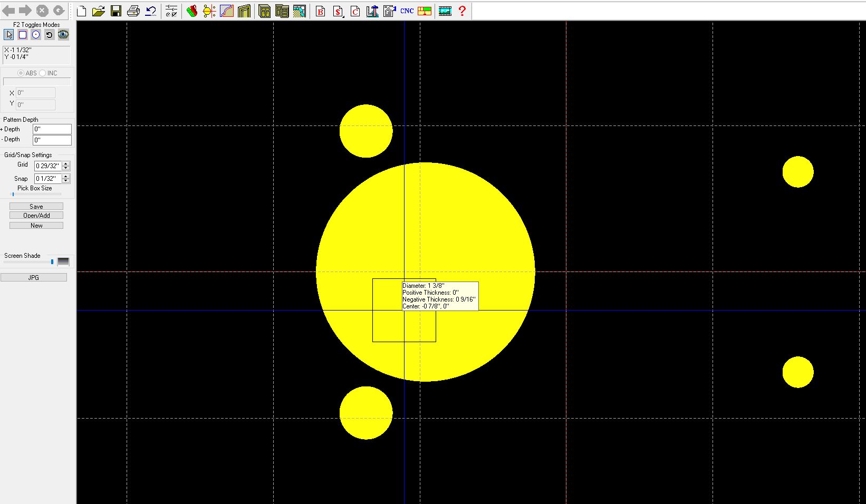Click the Open/Add button
This screenshot has height=504, width=866.
pos(36,216)
